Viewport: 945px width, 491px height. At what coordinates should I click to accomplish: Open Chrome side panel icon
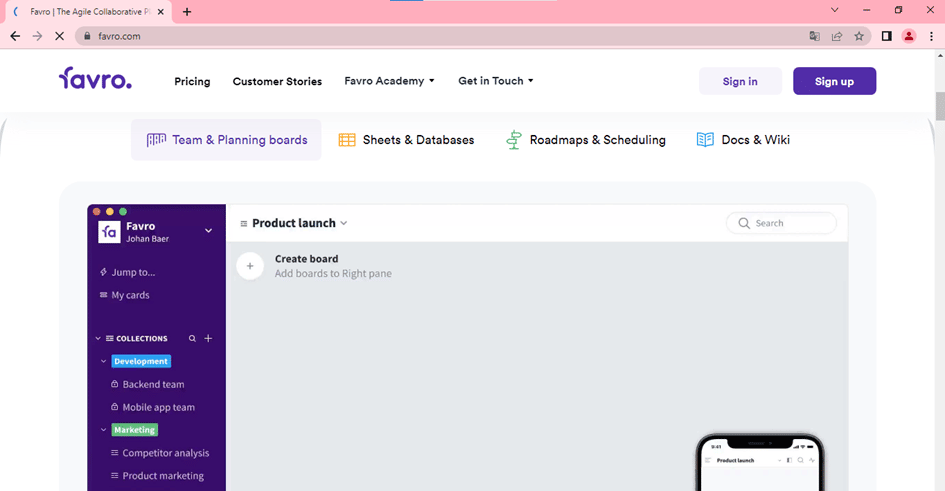coord(886,36)
